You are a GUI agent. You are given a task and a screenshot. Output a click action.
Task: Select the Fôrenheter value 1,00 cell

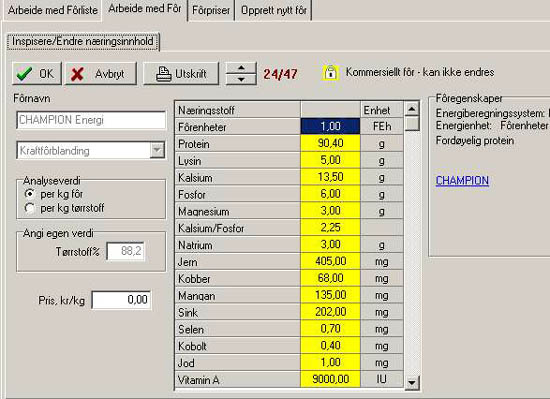click(330, 126)
